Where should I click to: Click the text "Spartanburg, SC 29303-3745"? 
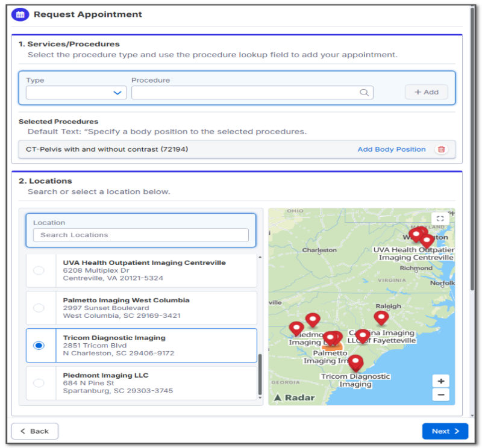point(117,391)
